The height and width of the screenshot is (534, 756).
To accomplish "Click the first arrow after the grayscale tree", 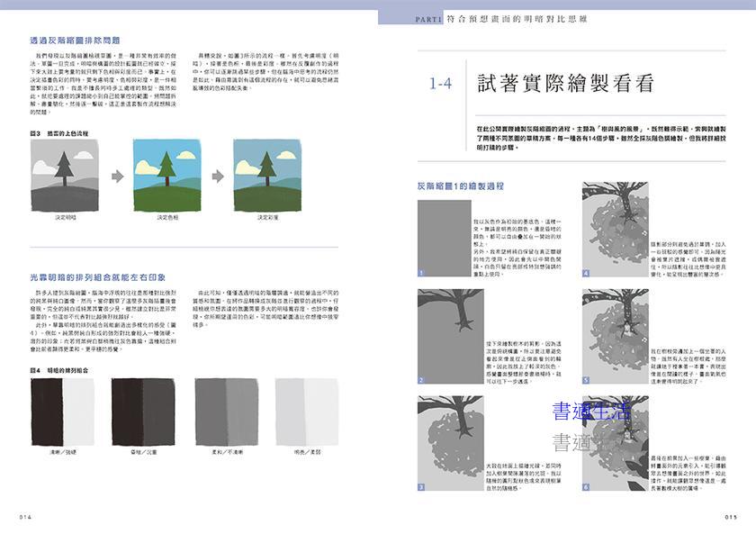I will (x=117, y=176).
